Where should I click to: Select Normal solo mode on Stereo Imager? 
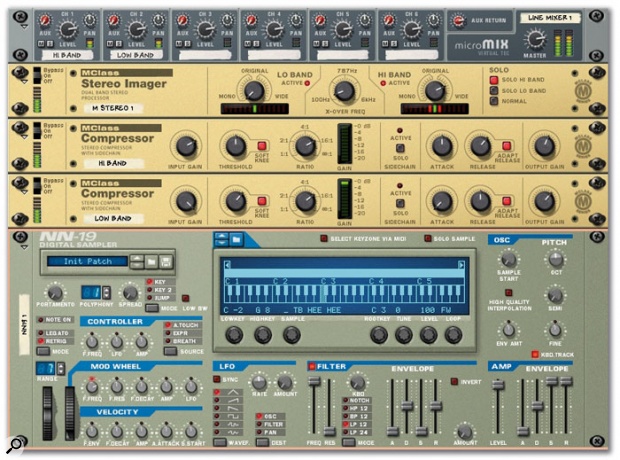coord(494,101)
